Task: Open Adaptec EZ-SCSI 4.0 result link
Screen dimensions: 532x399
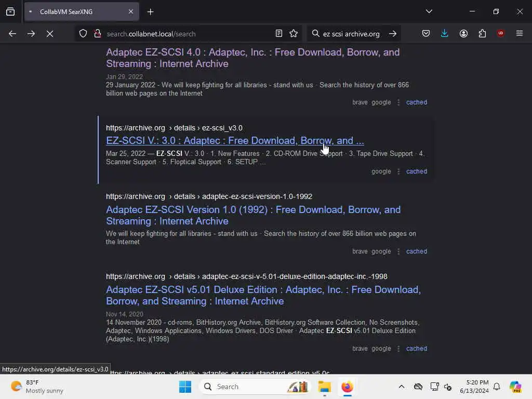Action: coord(253,58)
